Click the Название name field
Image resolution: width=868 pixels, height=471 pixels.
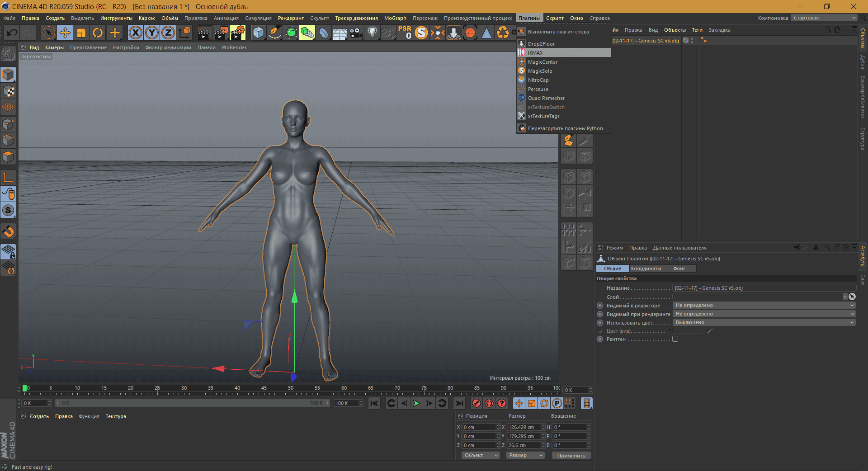pyautogui.click(x=764, y=288)
